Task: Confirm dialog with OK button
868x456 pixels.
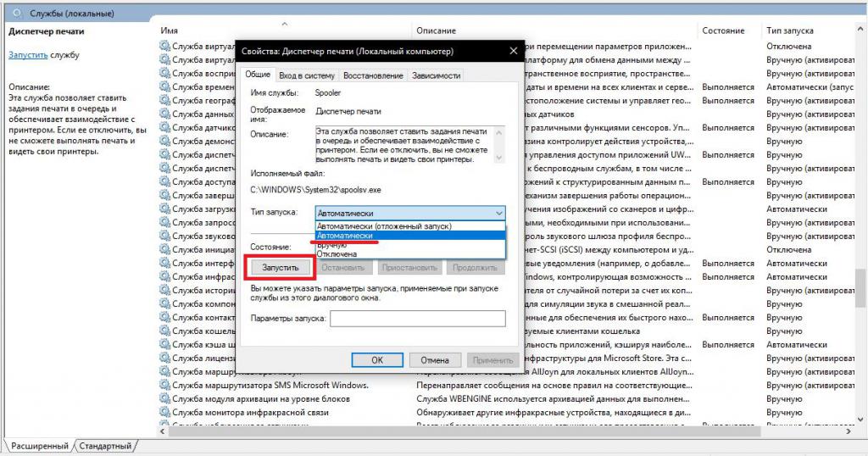Action: pos(377,359)
